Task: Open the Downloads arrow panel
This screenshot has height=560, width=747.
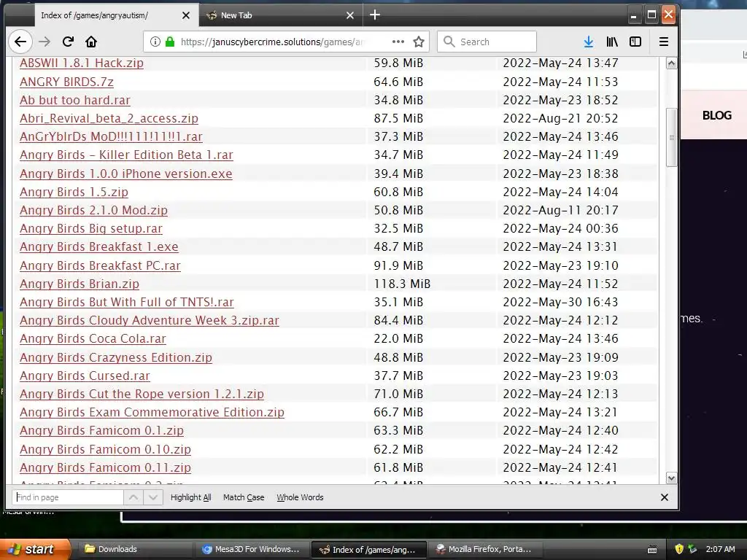Action: coord(589,42)
